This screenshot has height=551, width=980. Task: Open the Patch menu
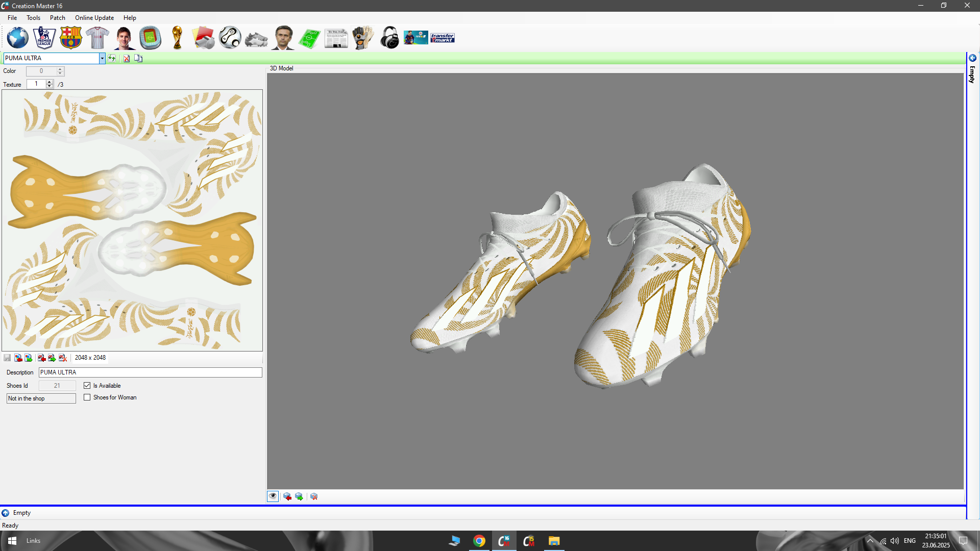click(x=58, y=18)
